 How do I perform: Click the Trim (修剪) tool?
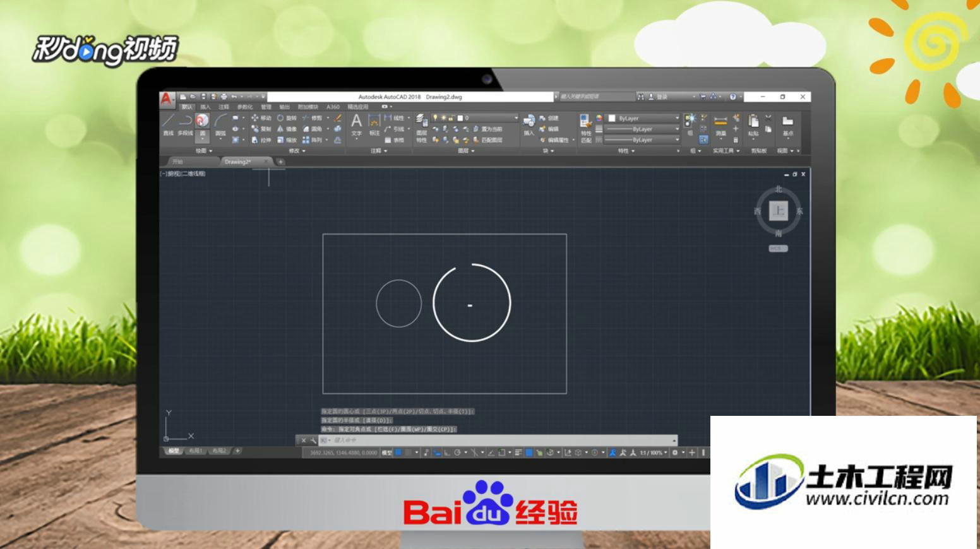pyautogui.click(x=312, y=118)
